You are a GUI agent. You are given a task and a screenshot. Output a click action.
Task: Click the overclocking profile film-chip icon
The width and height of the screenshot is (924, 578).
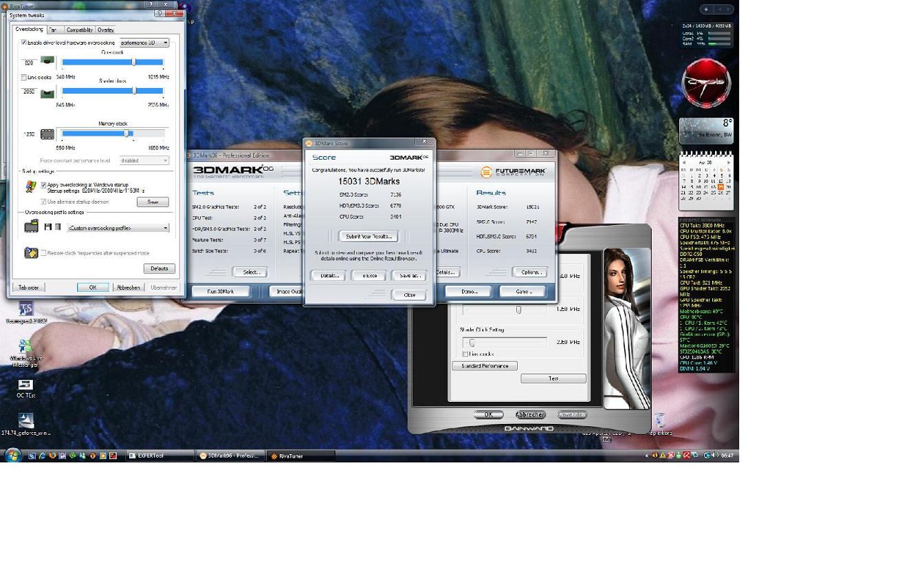31,226
